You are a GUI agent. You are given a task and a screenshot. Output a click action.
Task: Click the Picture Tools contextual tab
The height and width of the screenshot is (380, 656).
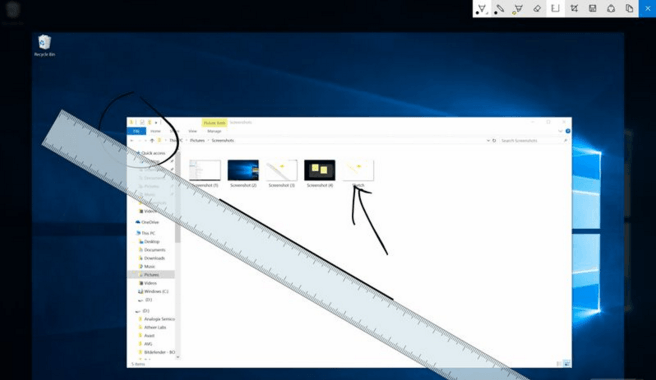[x=215, y=123]
